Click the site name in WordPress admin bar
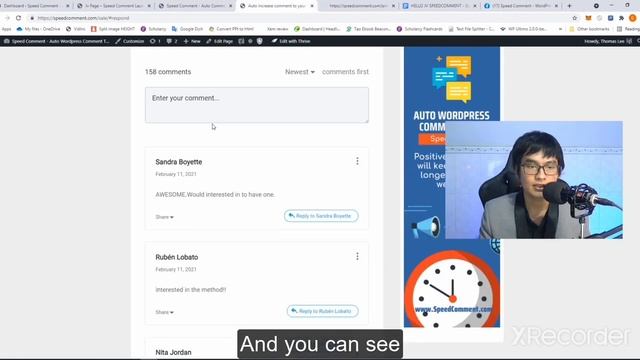Image resolution: width=640 pixels, height=360 pixels. coord(56,41)
